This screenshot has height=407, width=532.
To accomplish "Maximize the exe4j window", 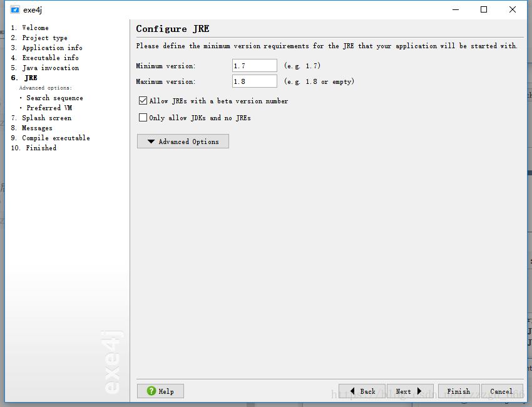I will (x=484, y=9).
